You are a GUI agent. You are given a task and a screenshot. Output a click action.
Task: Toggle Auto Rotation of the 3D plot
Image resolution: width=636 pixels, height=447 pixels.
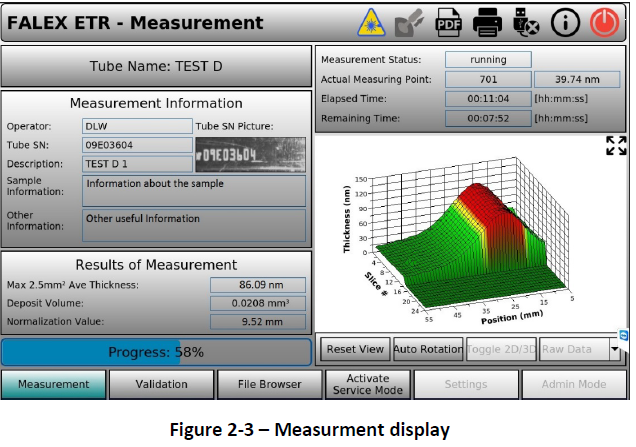(427, 350)
